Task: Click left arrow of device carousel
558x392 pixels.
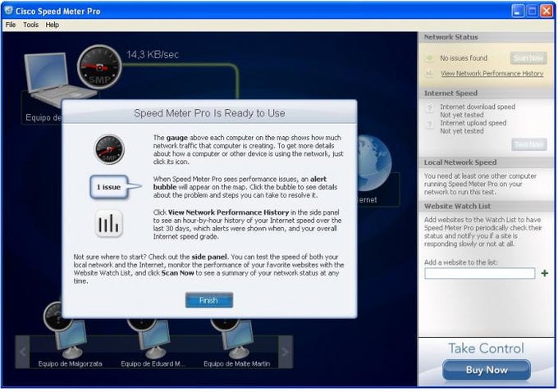Action: pyautogui.click(x=22, y=352)
